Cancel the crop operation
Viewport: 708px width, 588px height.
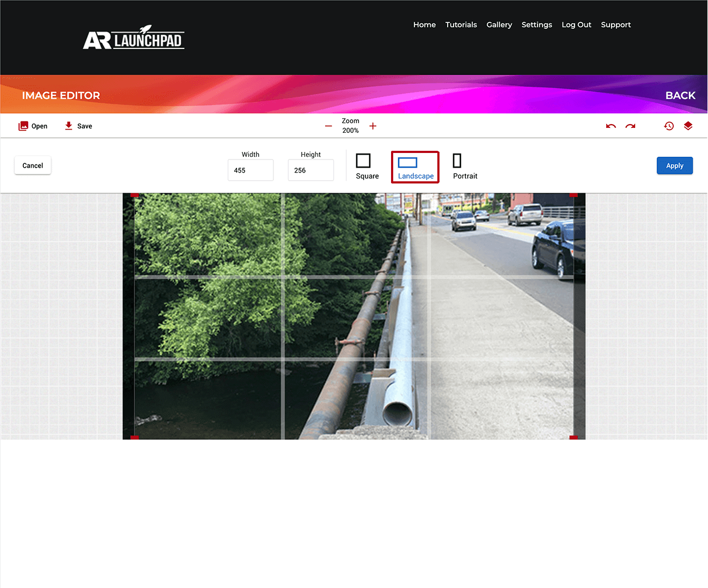(x=33, y=166)
